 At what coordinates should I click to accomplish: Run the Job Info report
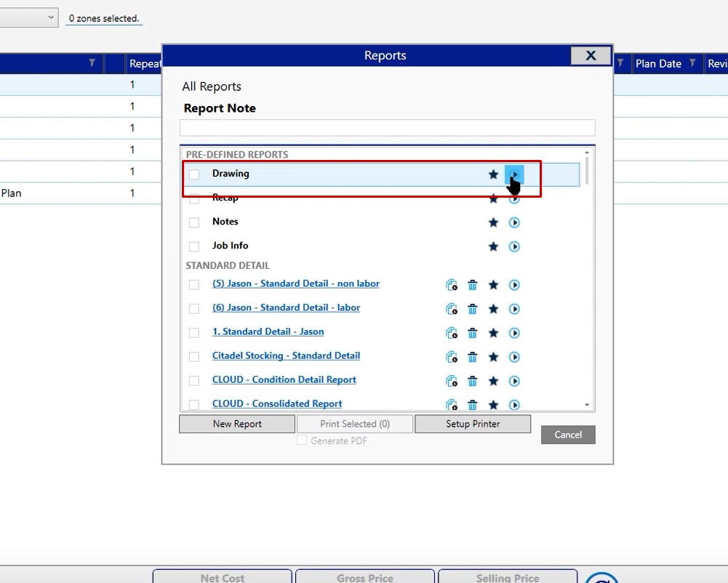[x=514, y=246]
